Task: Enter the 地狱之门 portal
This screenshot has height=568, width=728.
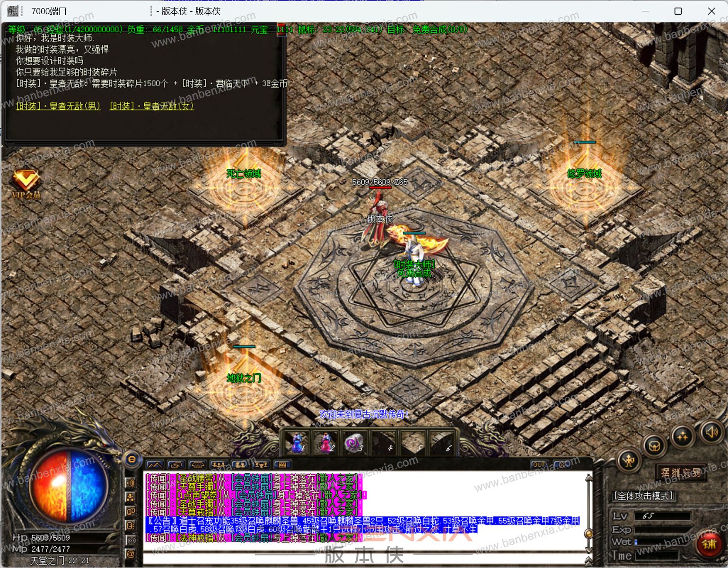Action: pos(244,390)
